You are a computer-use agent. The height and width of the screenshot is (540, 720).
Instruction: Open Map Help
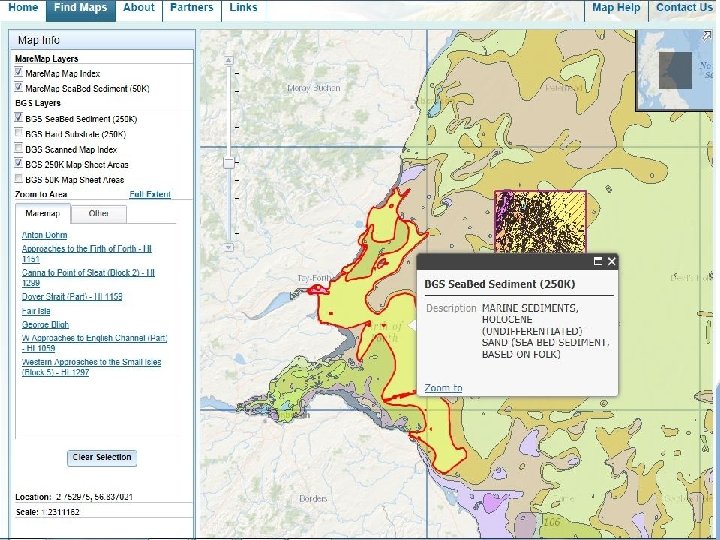(x=616, y=8)
